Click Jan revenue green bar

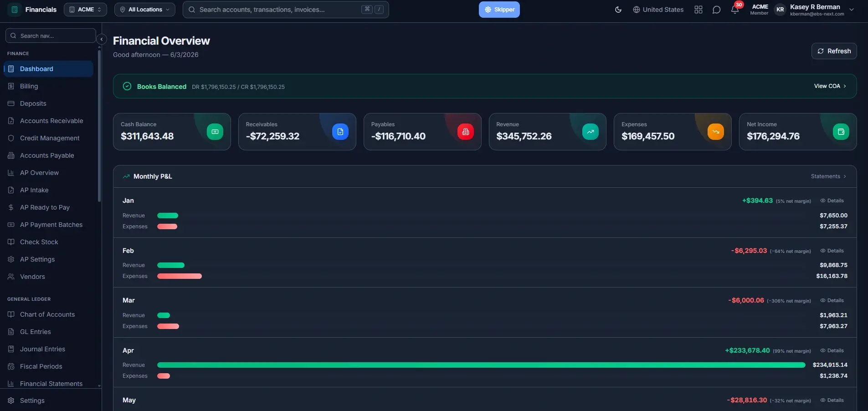[168, 216]
